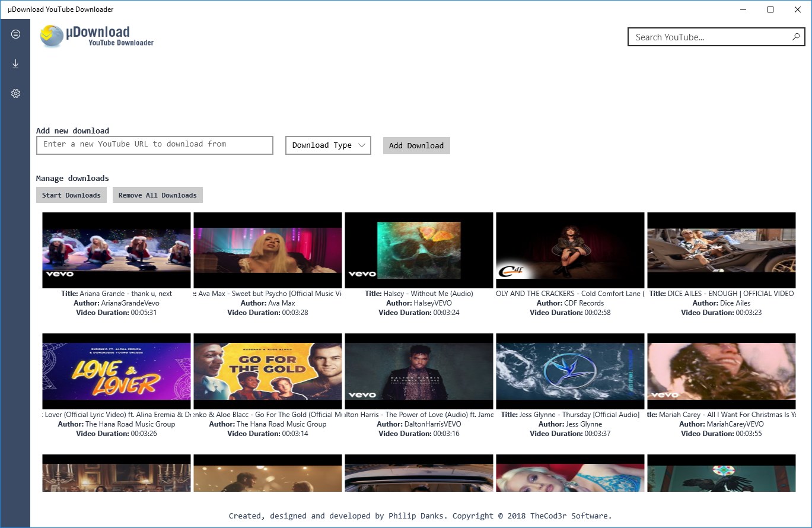Select the DICE AILES ENOUGH thumbnail
This screenshot has width=812, height=528.
tap(721, 250)
